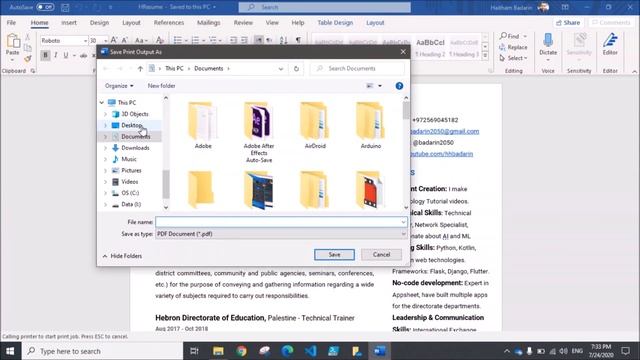Expand the Downloads tree node

106,148
